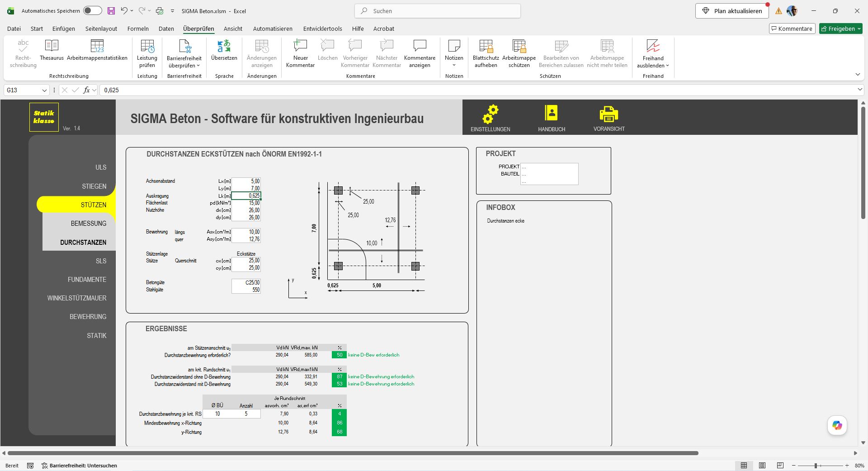Viewport: 868px width, 471px height.
Task: Click Arbeitsmappe schützen
Action: coord(519,54)
